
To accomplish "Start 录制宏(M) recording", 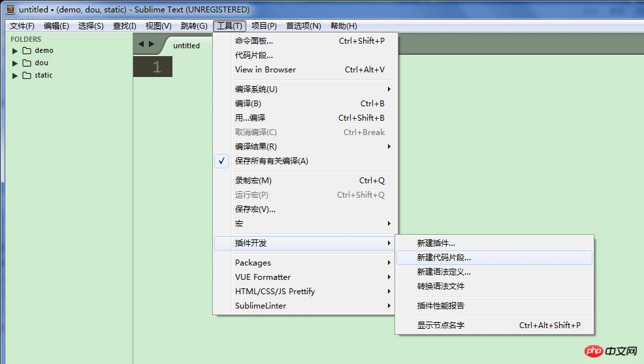I will tap(306, 181).
